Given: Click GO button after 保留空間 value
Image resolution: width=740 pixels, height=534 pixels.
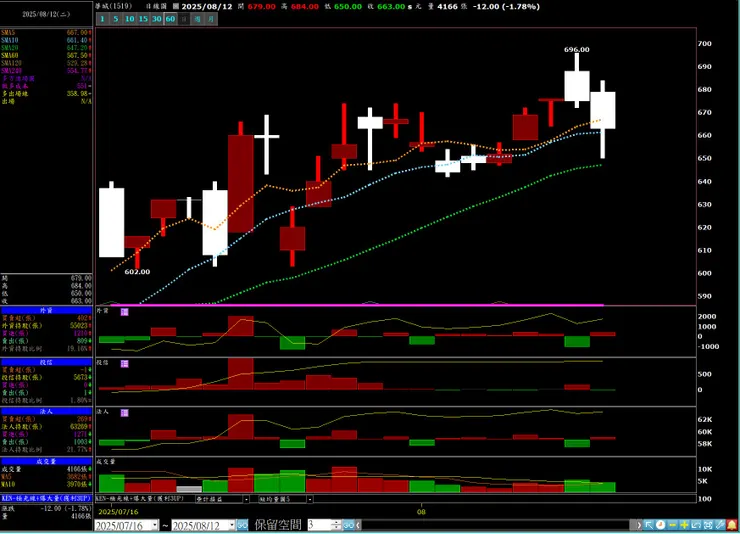Looking at the screenshot, I should pyautogui.click(x=349, y=525).
